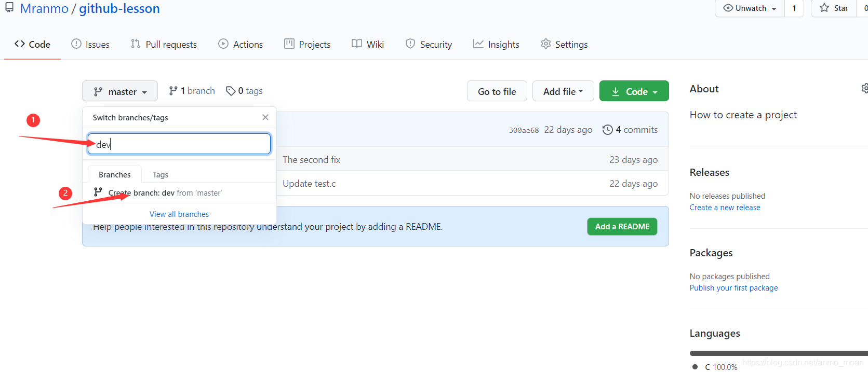The width and height of the screenshot is (868, 372).
Task: Click View all branches link
Action: 179,214
